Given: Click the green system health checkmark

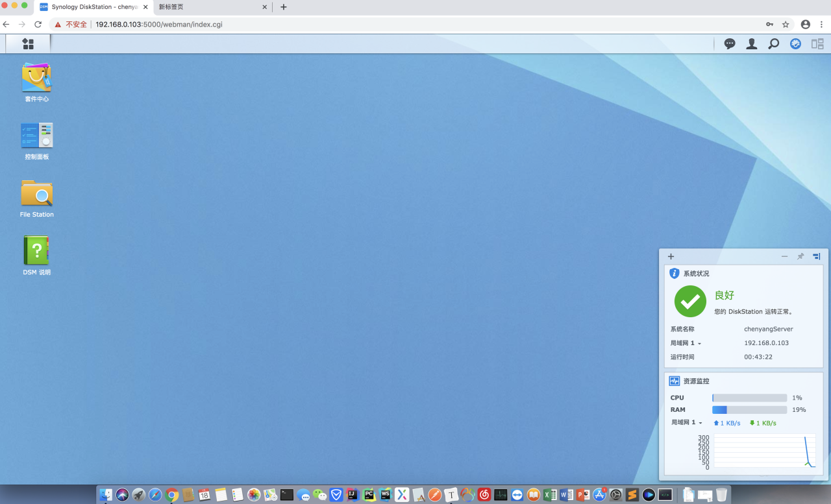Looking at the screenshot, I should click(690, 302).
